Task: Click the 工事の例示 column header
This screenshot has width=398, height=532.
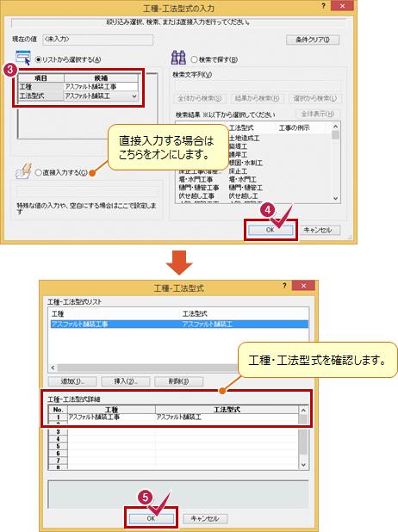Action: 294,128
